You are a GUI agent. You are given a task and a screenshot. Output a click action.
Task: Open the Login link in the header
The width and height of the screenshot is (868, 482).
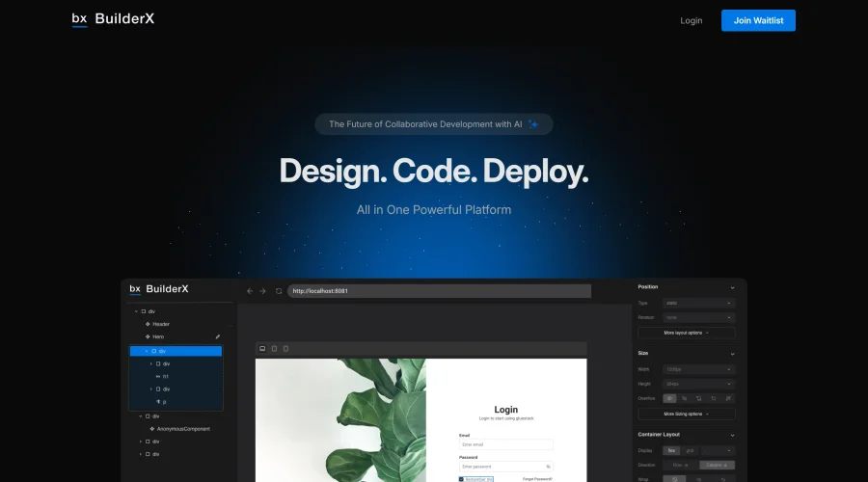691,20
